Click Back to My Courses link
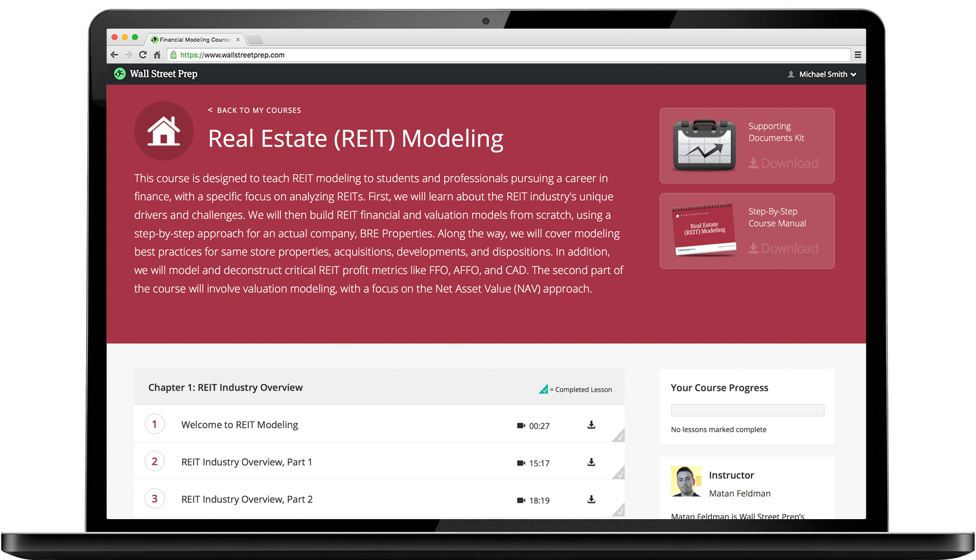This screenshot has width=976, height=560. [254, 110]
